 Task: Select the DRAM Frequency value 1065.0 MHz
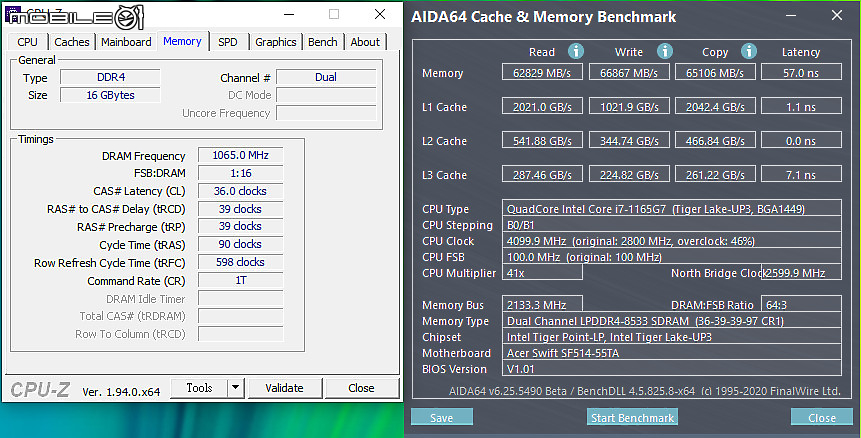pyautogui.click(x=241, y=155)
